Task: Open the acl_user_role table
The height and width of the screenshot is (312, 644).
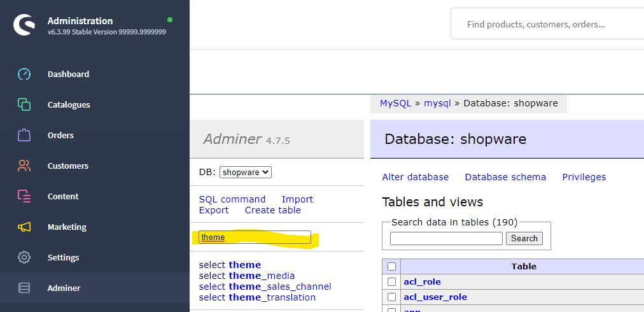Action: tap(435, 297)
